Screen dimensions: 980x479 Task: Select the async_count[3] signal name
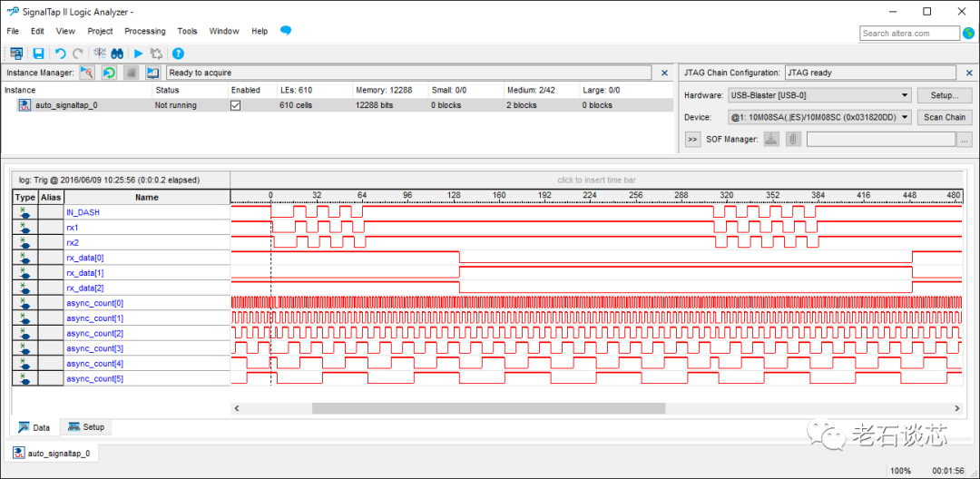click(x=94, y=348)
